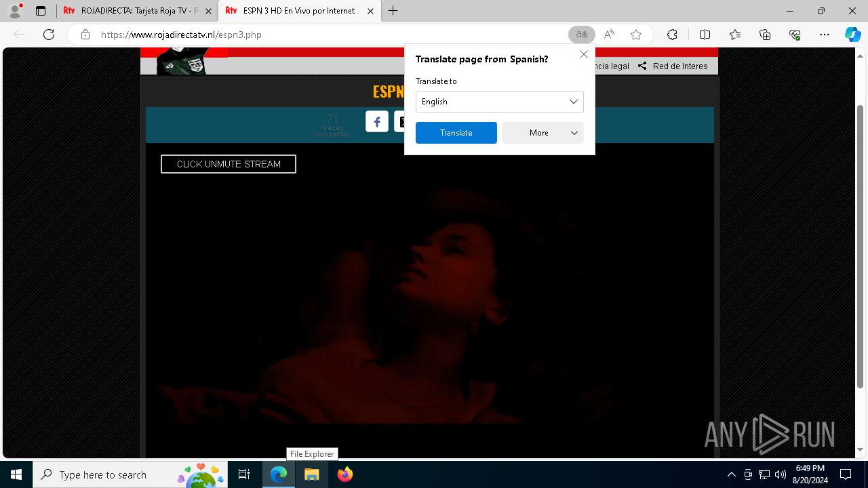
Task: Open the taskbar clock and date
Action: [810, 474]
